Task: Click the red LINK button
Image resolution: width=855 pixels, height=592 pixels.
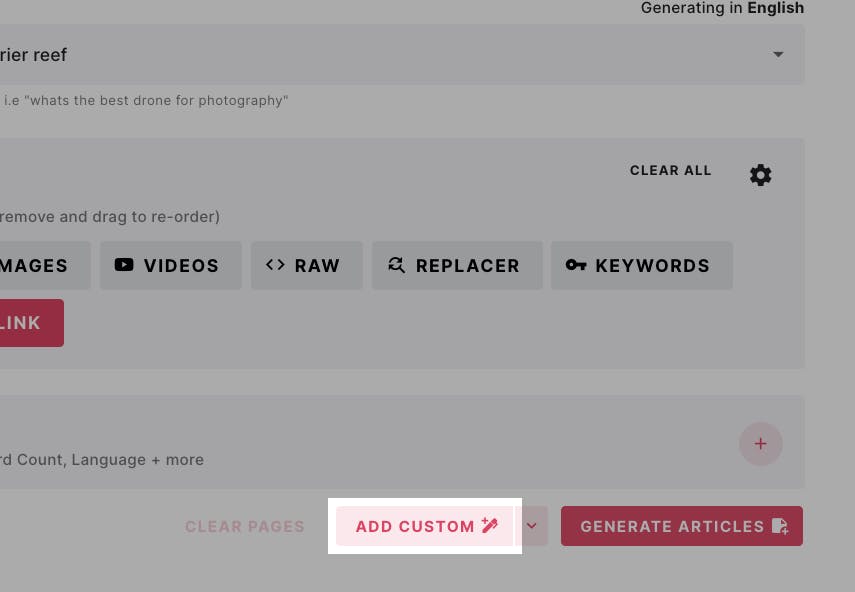Action: pyautogui.click(x=31, y=323)
